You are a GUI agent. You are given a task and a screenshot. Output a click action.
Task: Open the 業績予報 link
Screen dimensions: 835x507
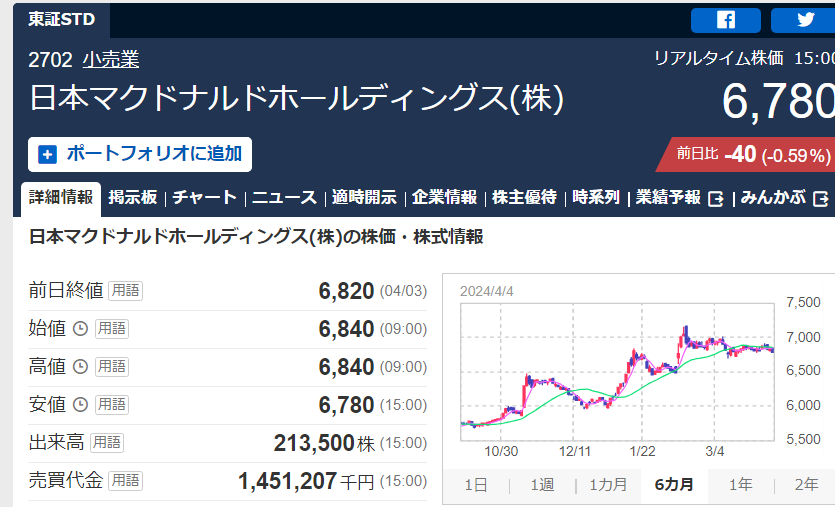668,198
